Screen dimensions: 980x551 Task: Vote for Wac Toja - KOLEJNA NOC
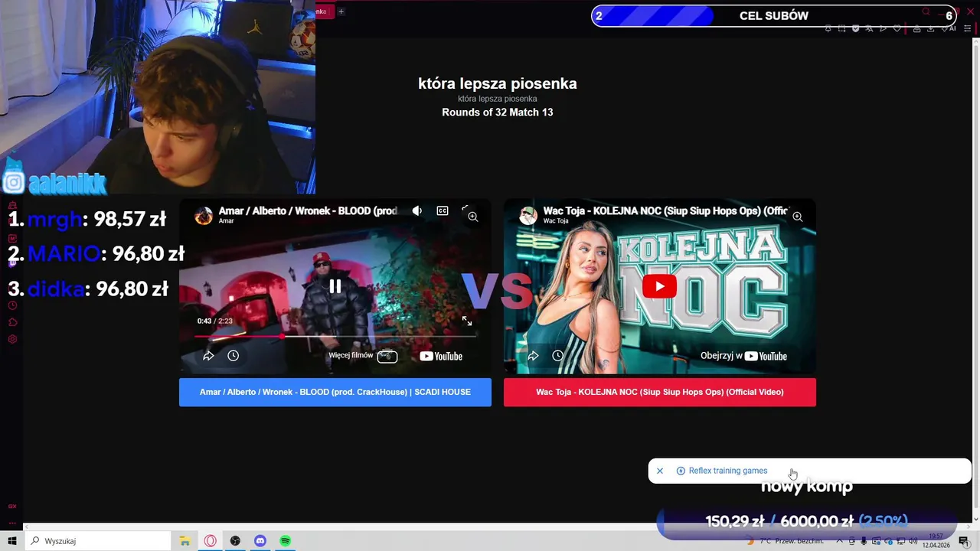(x=660, y=392)
